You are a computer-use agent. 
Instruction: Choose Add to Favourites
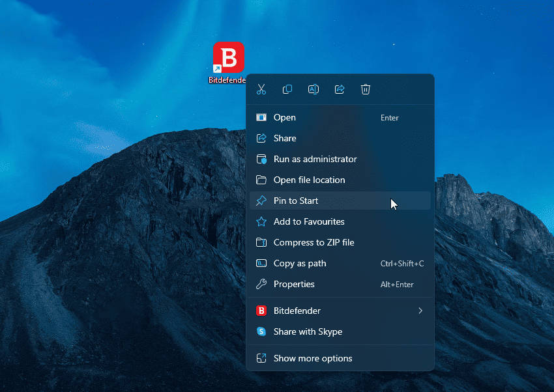[x=340, y=221]
